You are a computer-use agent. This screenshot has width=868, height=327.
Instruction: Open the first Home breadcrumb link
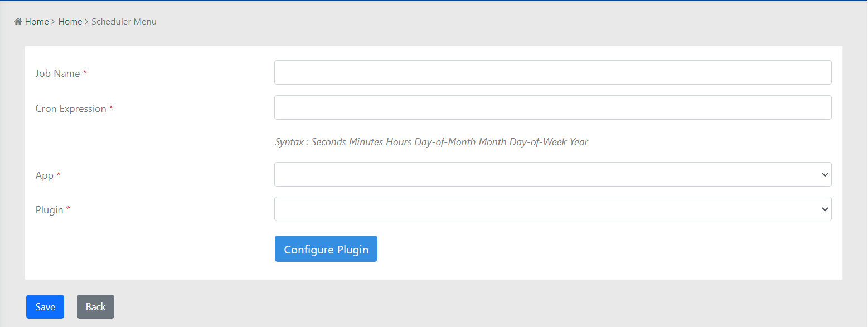pyautogui.click(x=37, y=22)
